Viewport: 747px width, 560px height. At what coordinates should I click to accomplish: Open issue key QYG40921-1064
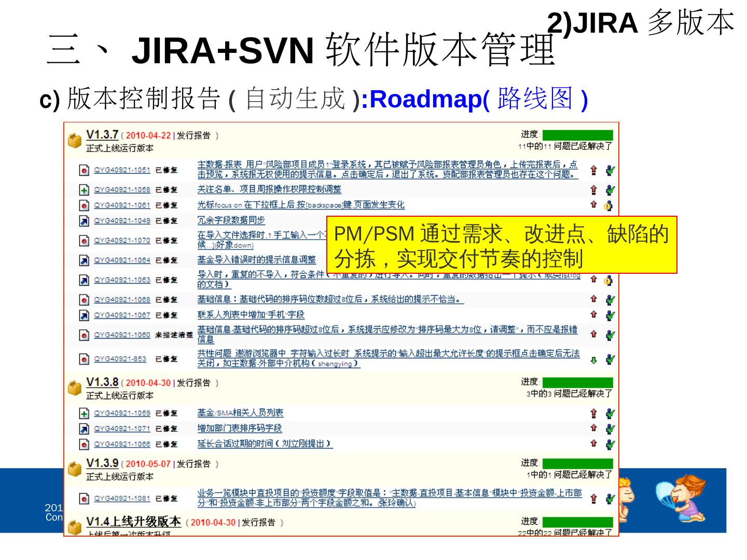click(122, 260)
